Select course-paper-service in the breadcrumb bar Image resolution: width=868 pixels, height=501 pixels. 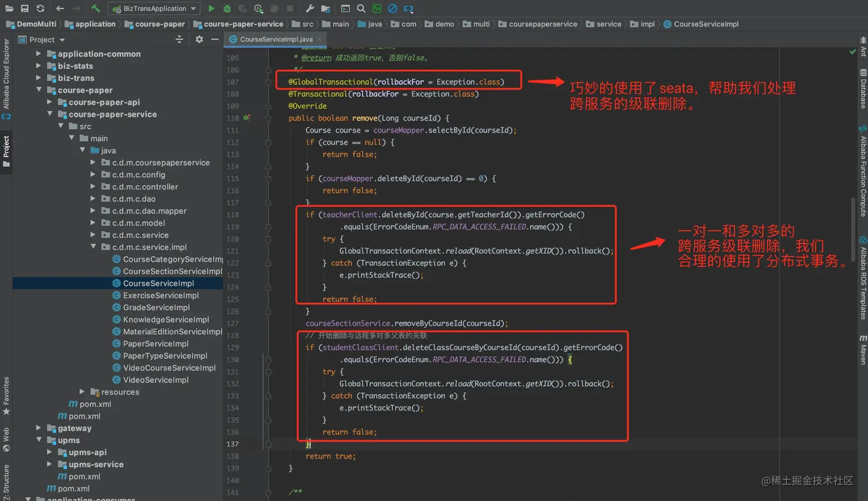(243, 24)
